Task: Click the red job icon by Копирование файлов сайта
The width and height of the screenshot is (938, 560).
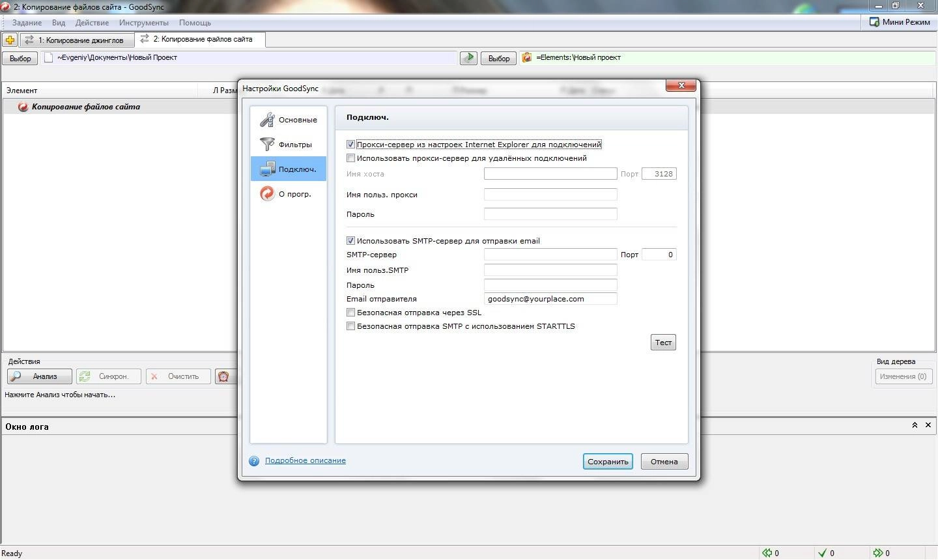Action: (23, 107)
